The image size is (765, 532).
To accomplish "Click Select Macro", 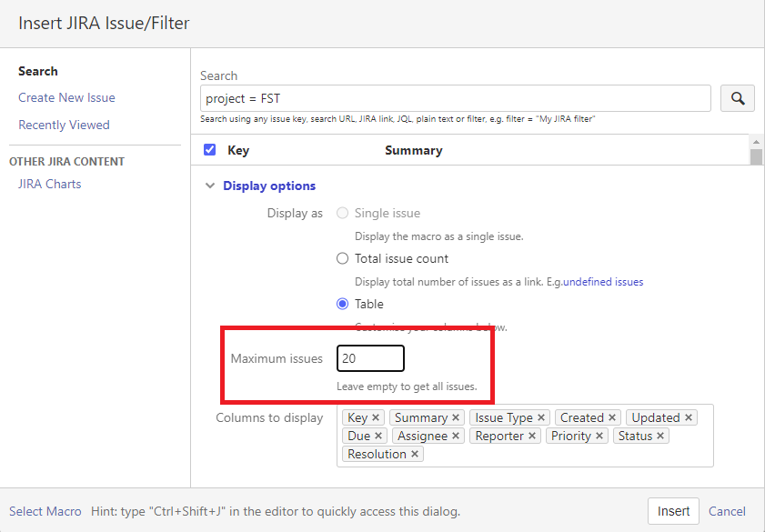I will [45, 511].
